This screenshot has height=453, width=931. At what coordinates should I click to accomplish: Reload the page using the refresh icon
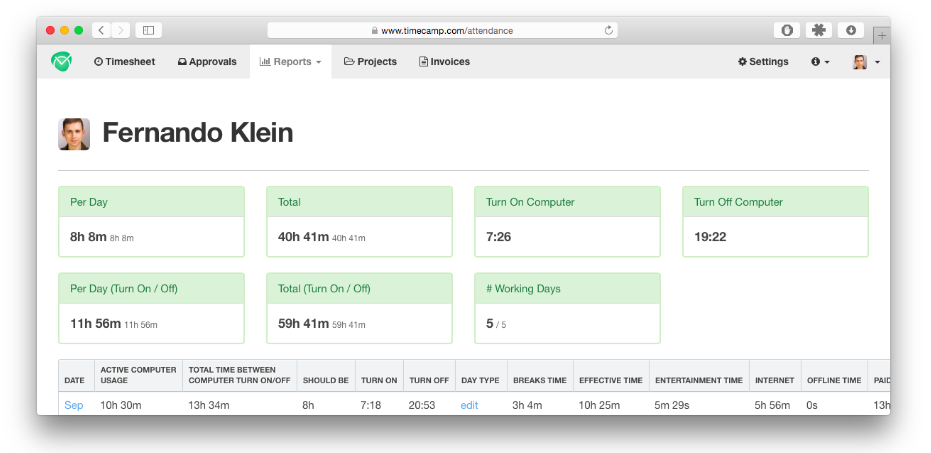[608, 30]
